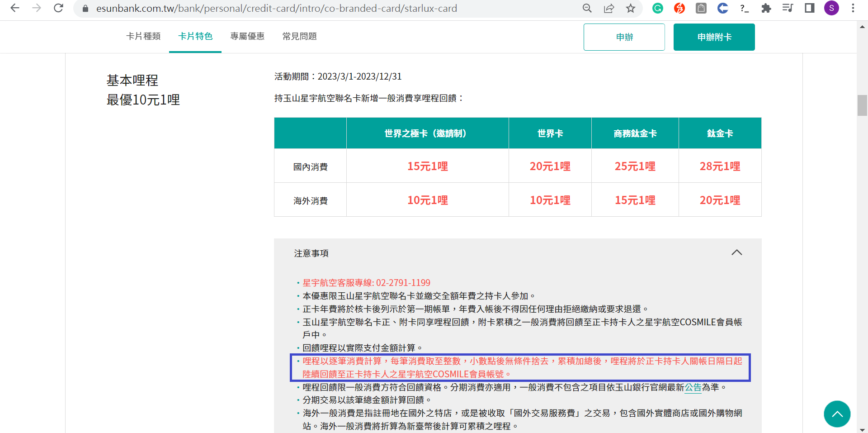Click the white 申辦 apply button
Viewport: 868px width, 433px height.
point(624,37)
